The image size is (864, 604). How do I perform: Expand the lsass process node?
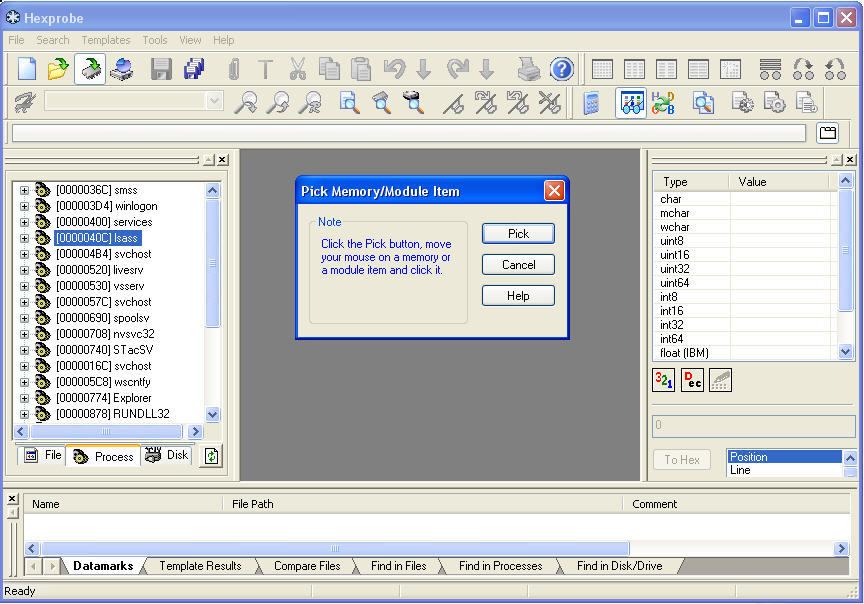tap(24, 238)
